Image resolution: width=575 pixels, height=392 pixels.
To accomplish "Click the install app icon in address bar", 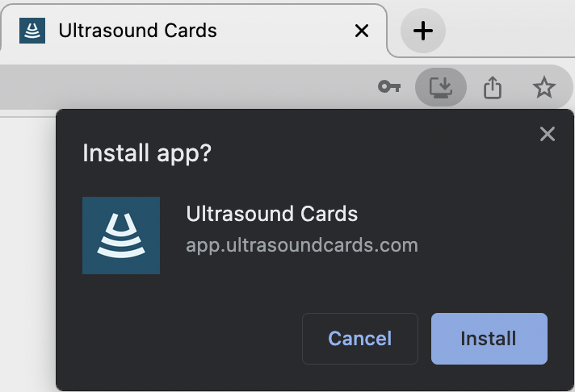I will coord(441,87).
